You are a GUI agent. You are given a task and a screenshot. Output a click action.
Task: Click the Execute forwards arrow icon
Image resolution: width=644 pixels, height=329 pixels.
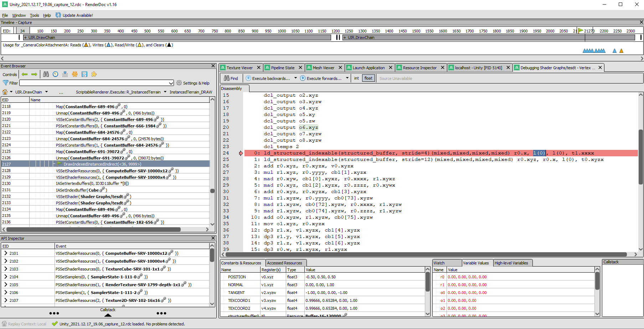pyautogui.click(x=303, y=78)
